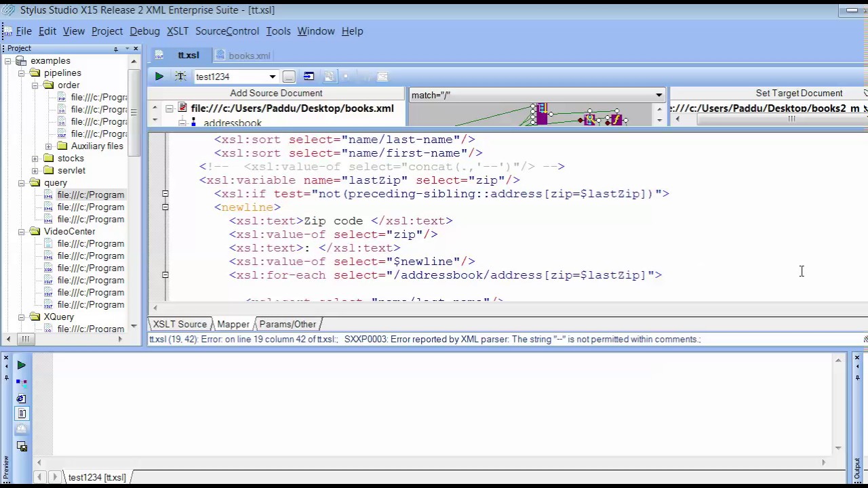Close the Project panel
The height and width of the screenshot is (488, 868).
136,49
